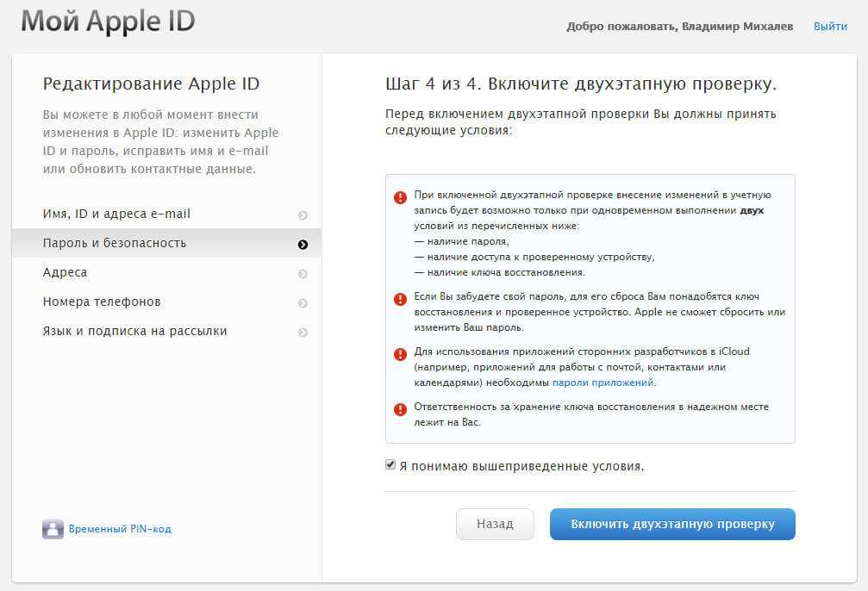Open the пароли приложений link
This screenshot has width=868, height=591.
(603, 383)
